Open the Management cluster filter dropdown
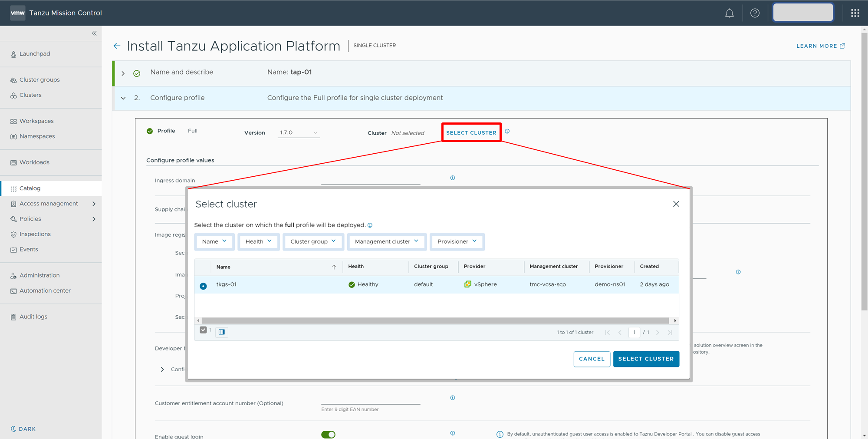The height and width of the screenshot is (439, 868). tap(386, 242)
